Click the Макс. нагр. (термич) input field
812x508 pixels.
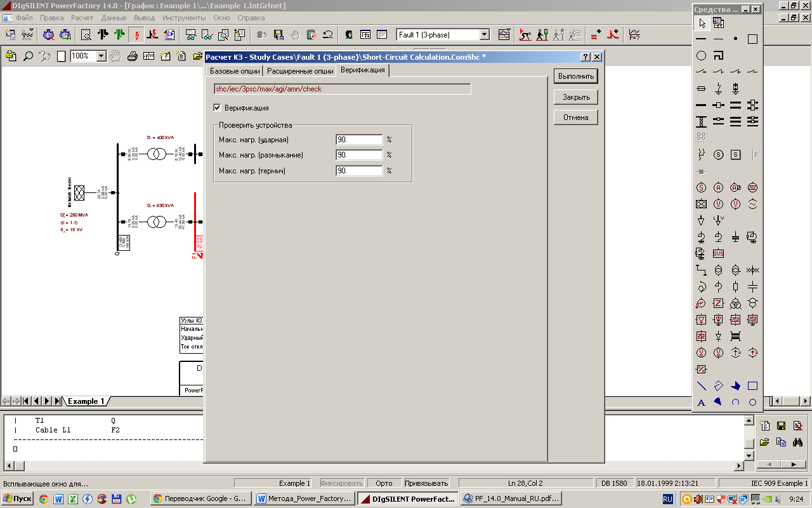359,171
